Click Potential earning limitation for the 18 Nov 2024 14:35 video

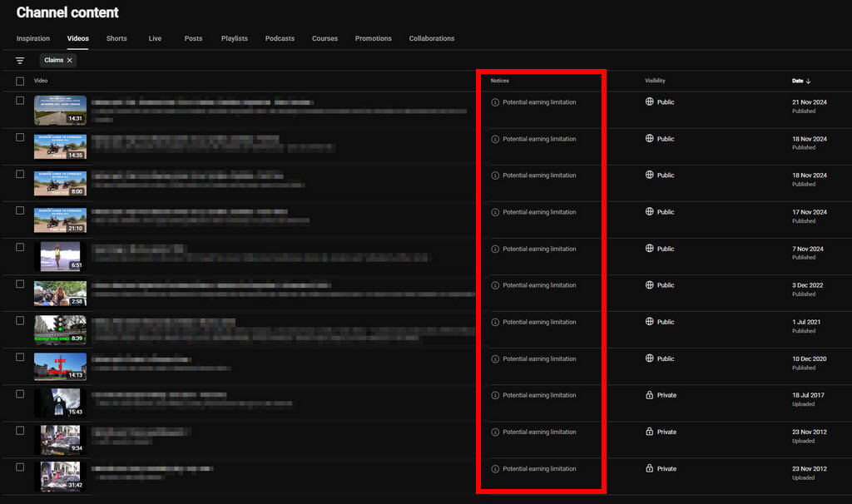539,139
